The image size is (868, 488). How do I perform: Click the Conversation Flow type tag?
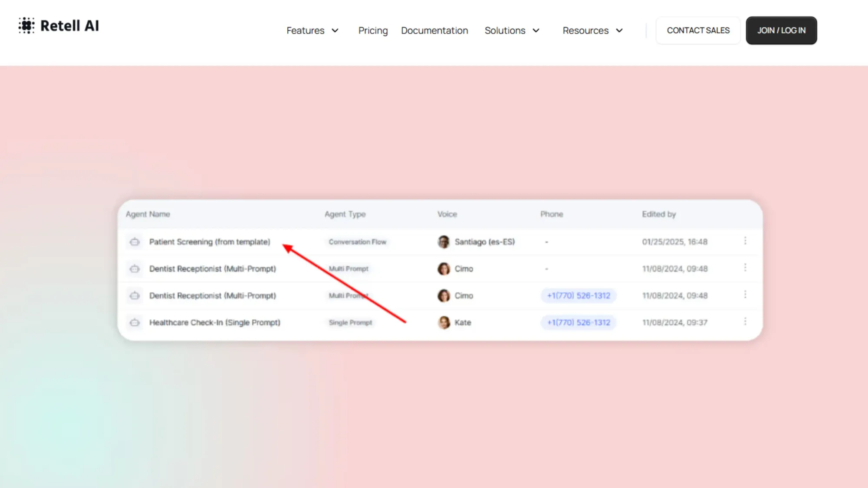[357, 242]
